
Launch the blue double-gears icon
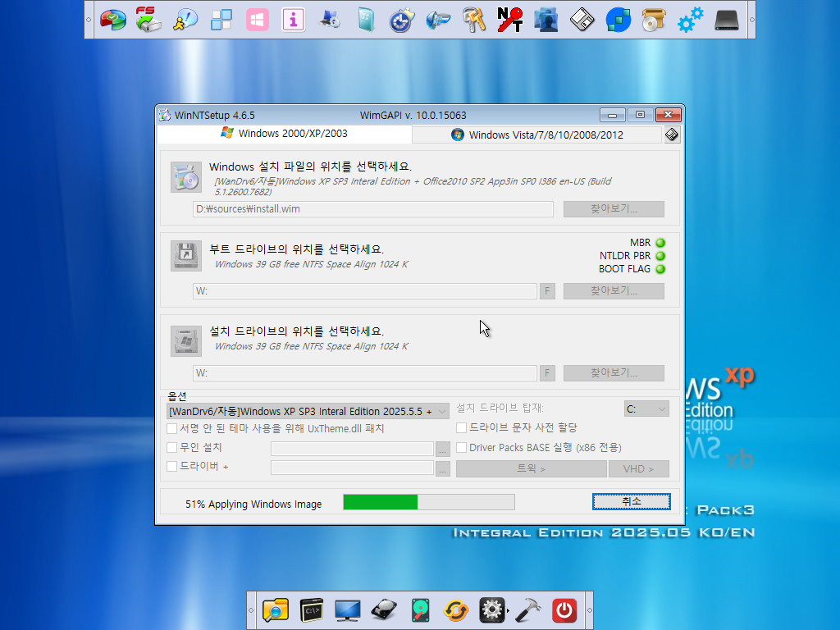(x=690, y=20)
